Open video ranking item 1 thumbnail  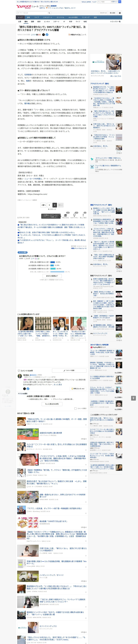pyautogui.click(x=119, y=281)
